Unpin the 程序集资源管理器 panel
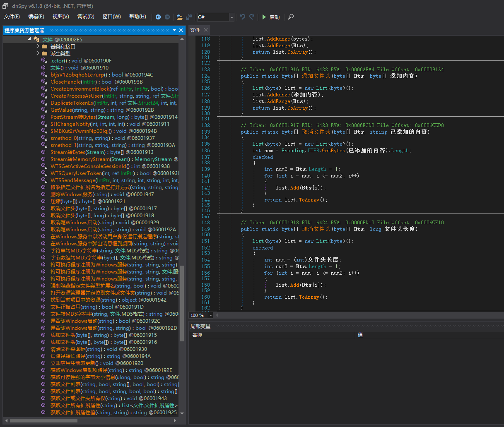Viewport: 504px width, 427px height. point(174,30)
